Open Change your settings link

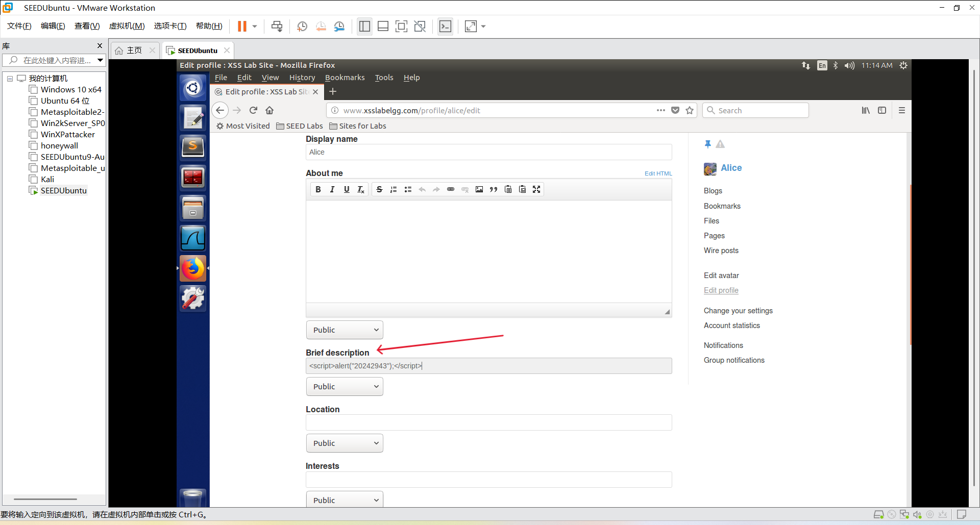[x=738, y=311]
